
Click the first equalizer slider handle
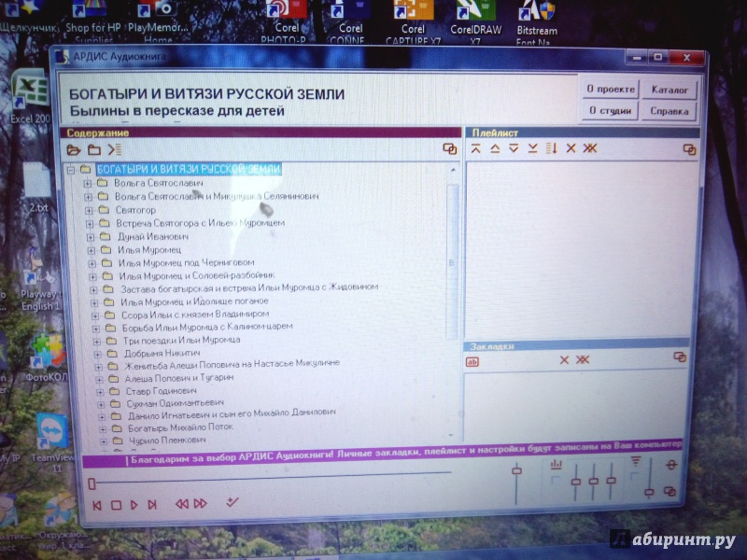point(575,482)
